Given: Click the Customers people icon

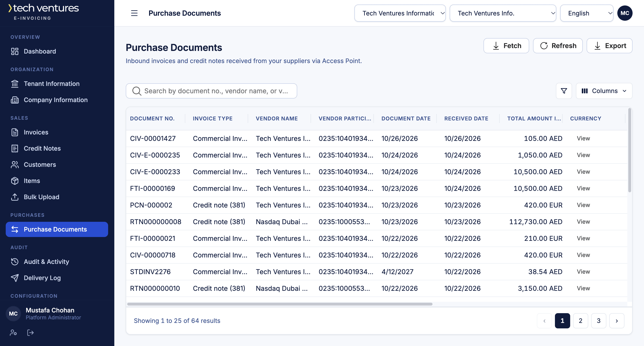Looking at the screenshot, I should point(15,165).
